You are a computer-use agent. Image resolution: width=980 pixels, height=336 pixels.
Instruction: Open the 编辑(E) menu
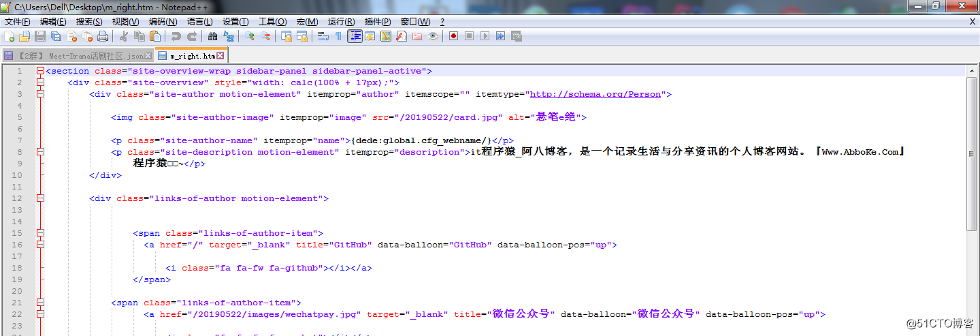click(53, 22)
